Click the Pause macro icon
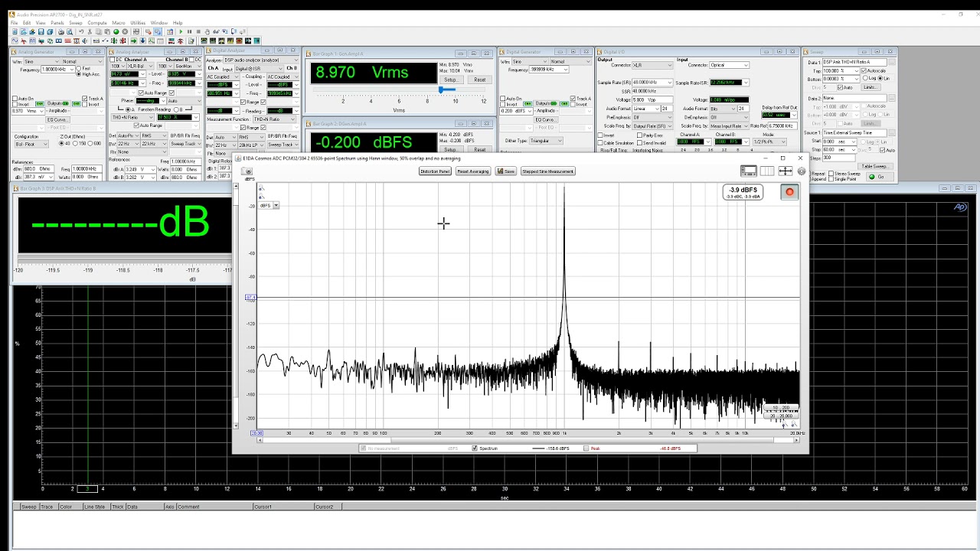Image resolution: width=980 pixels, height=551 pixels. point(189,31)
